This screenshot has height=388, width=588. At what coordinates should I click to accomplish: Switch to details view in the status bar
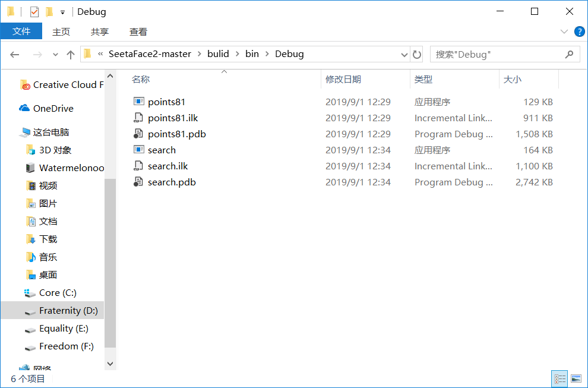(558, 378)
